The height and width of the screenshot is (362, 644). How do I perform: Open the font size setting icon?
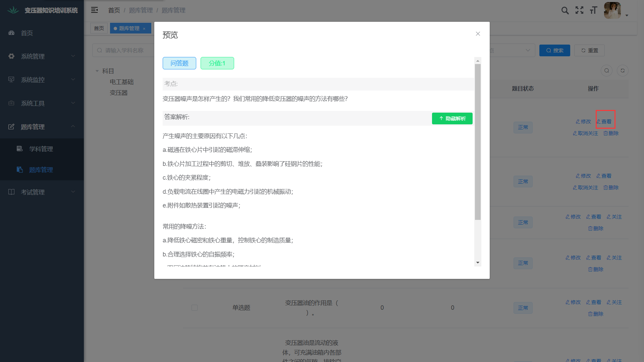pyautogui.click(x=593, y=10)
